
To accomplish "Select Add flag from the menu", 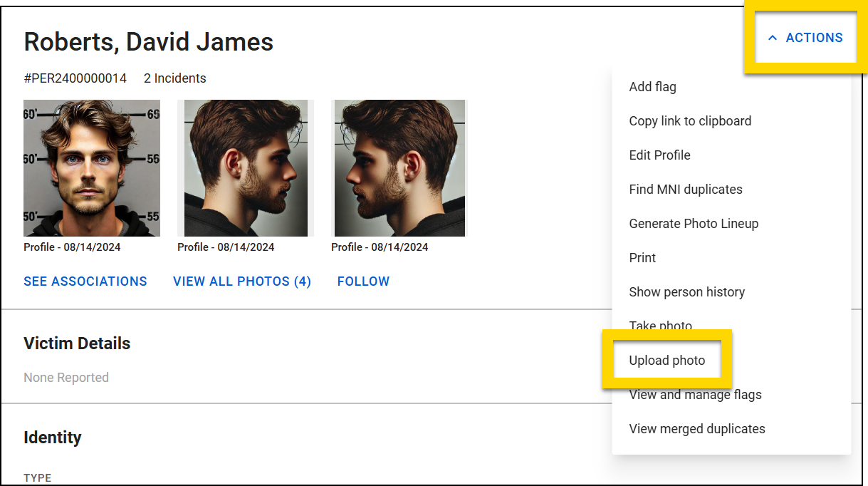I will [652, 86].
